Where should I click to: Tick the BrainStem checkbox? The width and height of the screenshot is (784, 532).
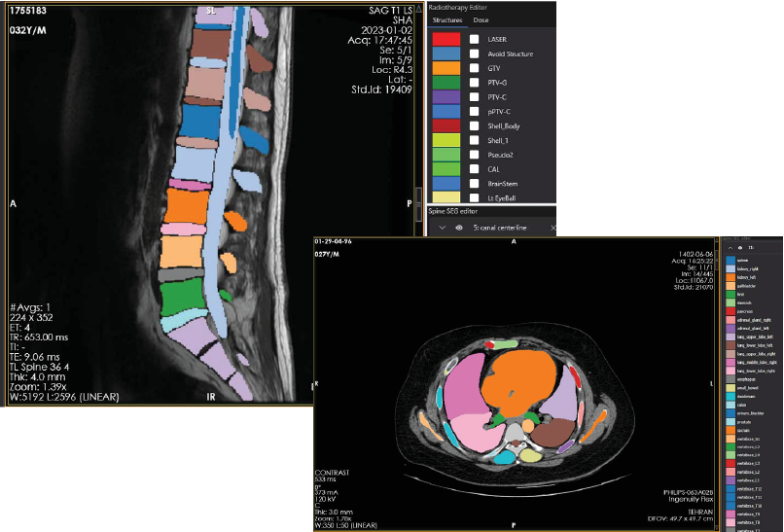475,182
